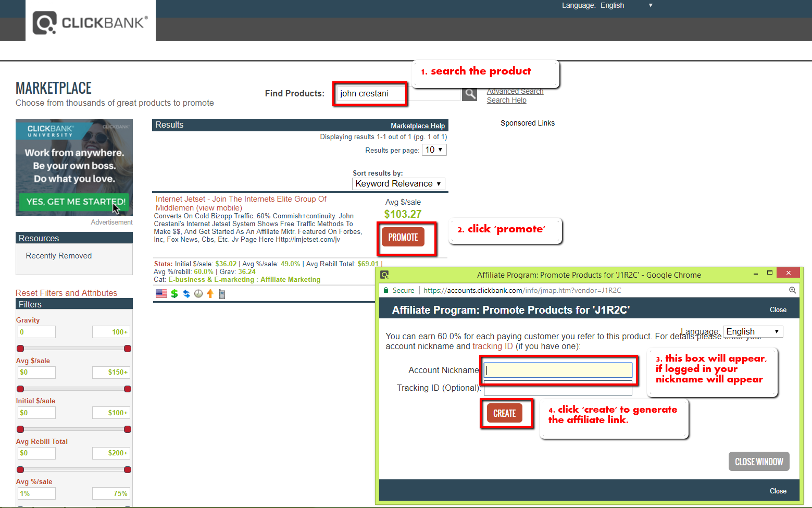812x508 pixels.
Task: Click Close in the popup footer
Action: pyautogui.click(x=778, y=491)
